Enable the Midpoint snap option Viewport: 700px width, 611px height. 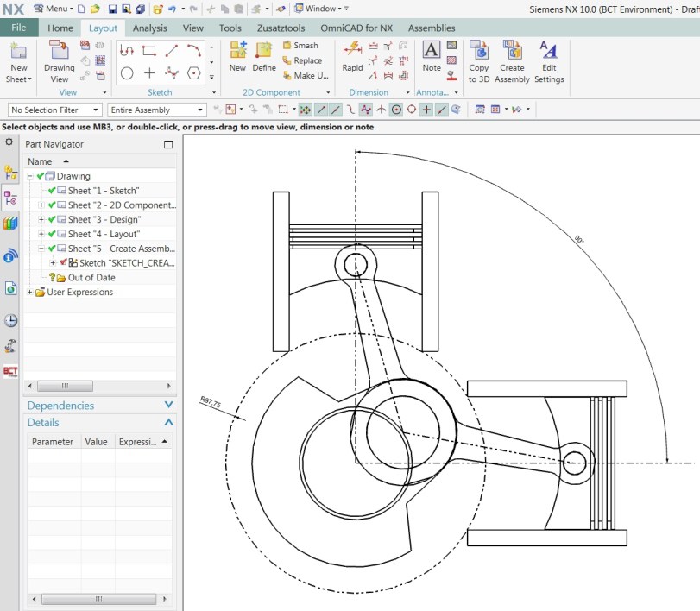coord(335,109)
